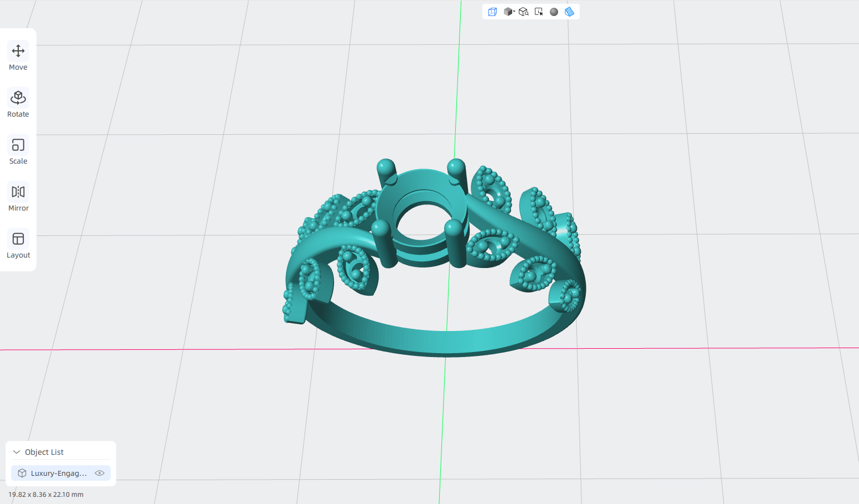Viewport: 859px width, 504px height.
Task: Select Luxury-Engag... in the object list
Action: click(61, 473)
